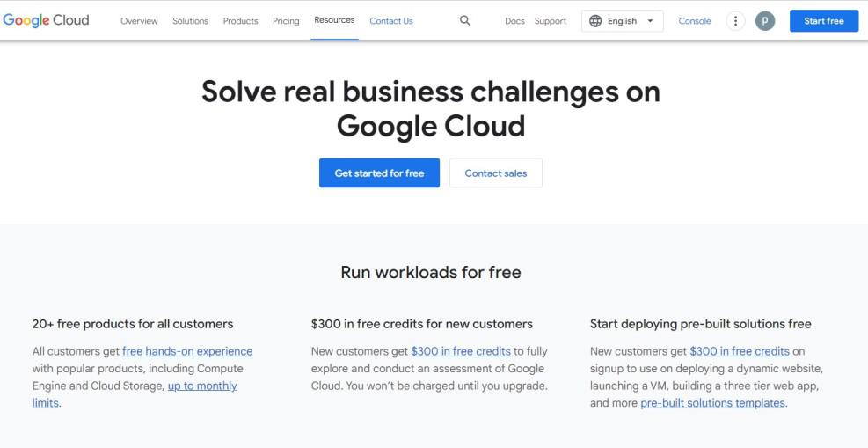Click the Contact Us nav link
868x448 pixels.
click(390, 21)
